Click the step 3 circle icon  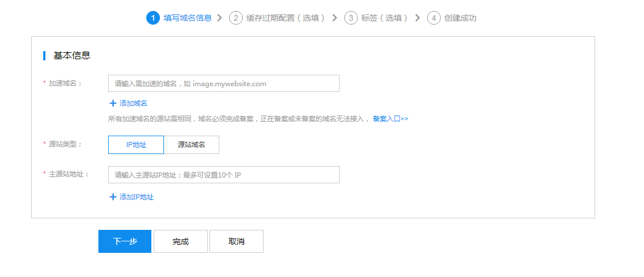click(x=350, y=18)
